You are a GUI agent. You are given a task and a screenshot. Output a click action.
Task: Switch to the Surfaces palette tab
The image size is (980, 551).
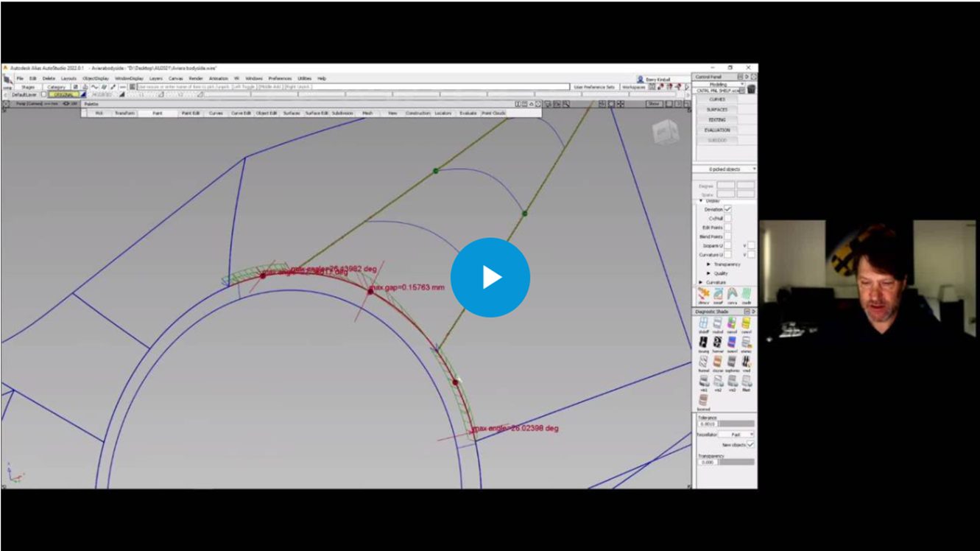(291, 113)
